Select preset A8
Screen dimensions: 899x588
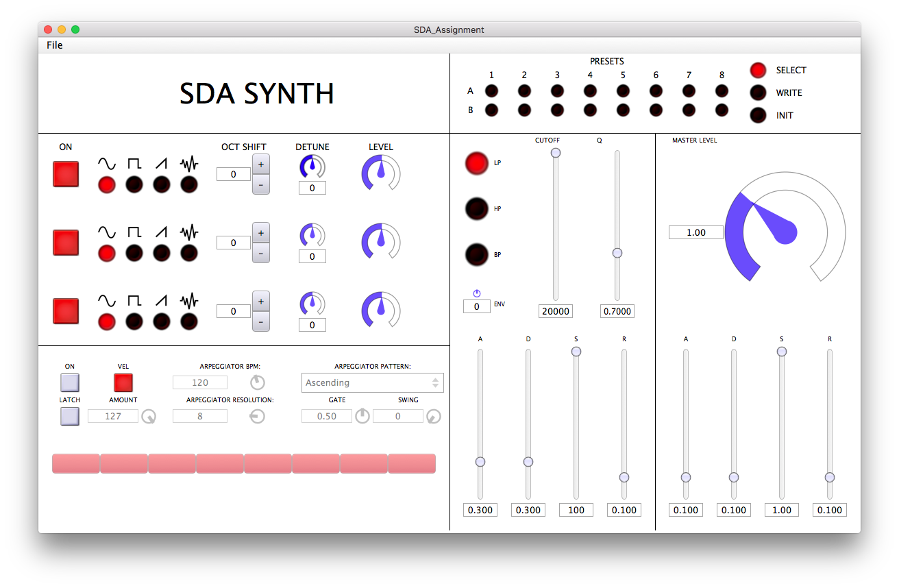tap(722, 90)
